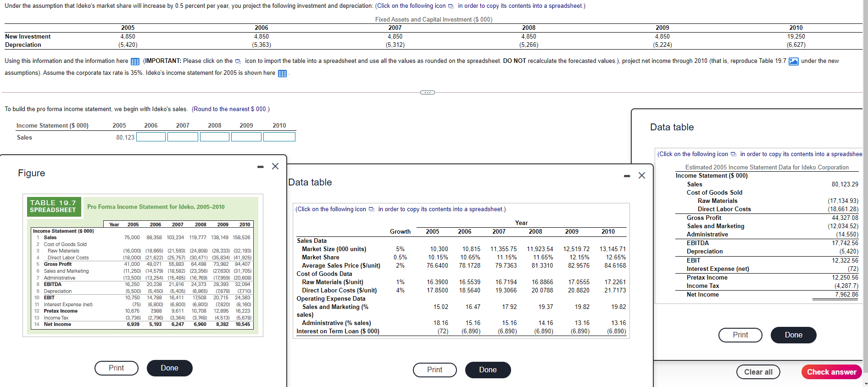Open the Table 19.7 figure image icon

click(x=793, y=62)
